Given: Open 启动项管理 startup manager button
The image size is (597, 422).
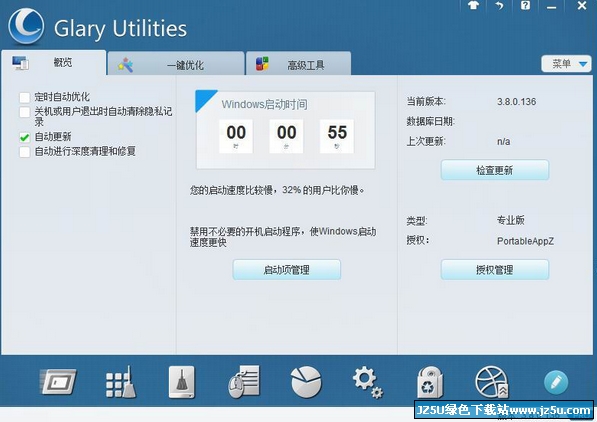Looking at the screenshot, I should 287,270.
